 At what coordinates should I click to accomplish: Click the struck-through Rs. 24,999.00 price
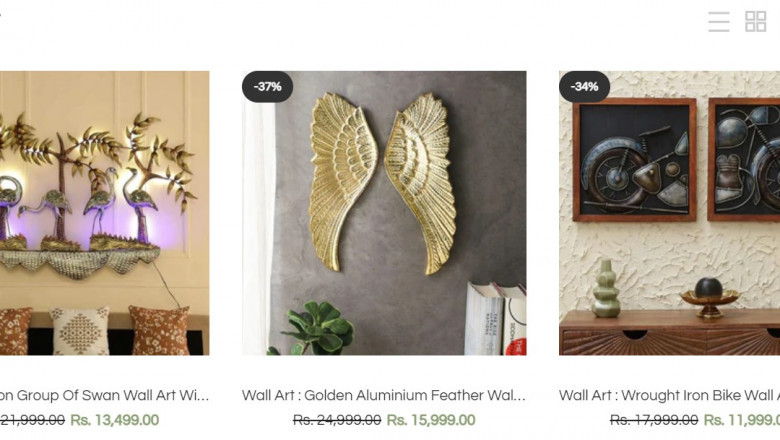(x=337, y=420)
